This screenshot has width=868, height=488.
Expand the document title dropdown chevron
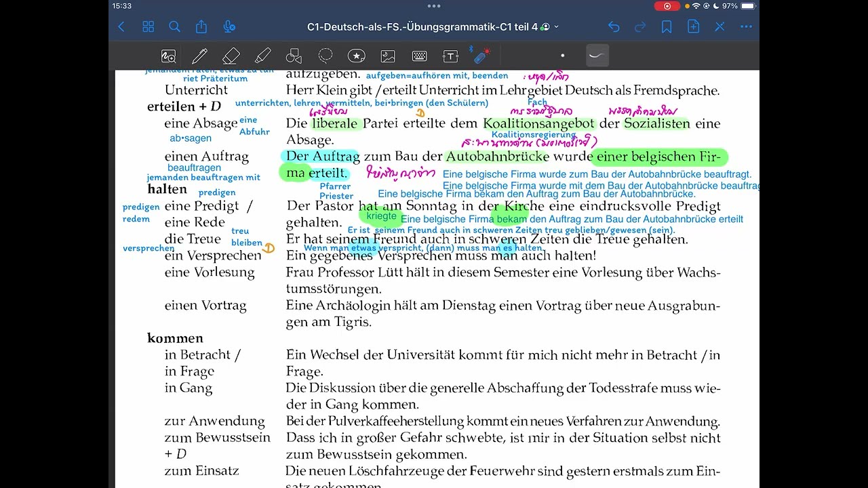coord(557,27)
